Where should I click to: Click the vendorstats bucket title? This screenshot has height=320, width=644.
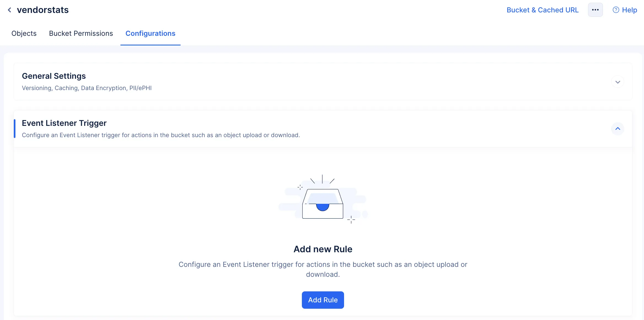43,10
